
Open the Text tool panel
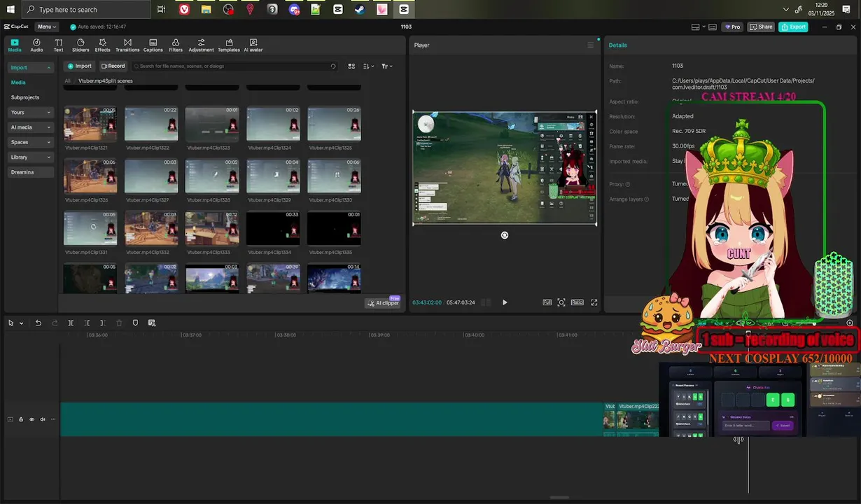(x=58, y=45)
